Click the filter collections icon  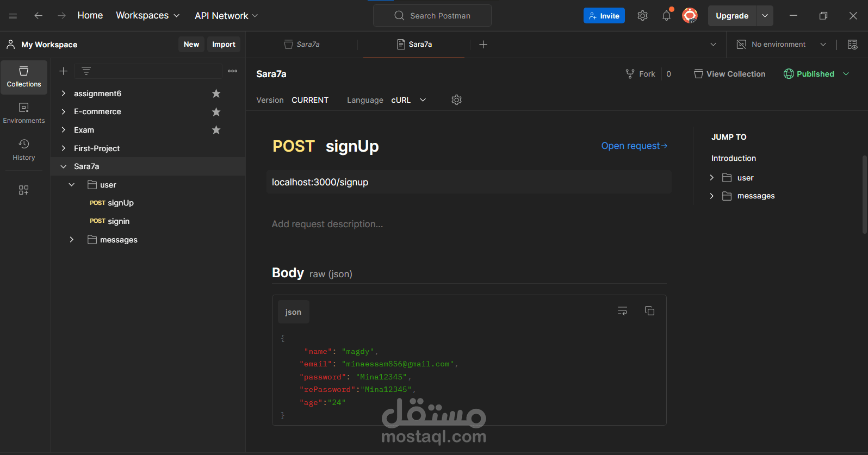[86, 71]
